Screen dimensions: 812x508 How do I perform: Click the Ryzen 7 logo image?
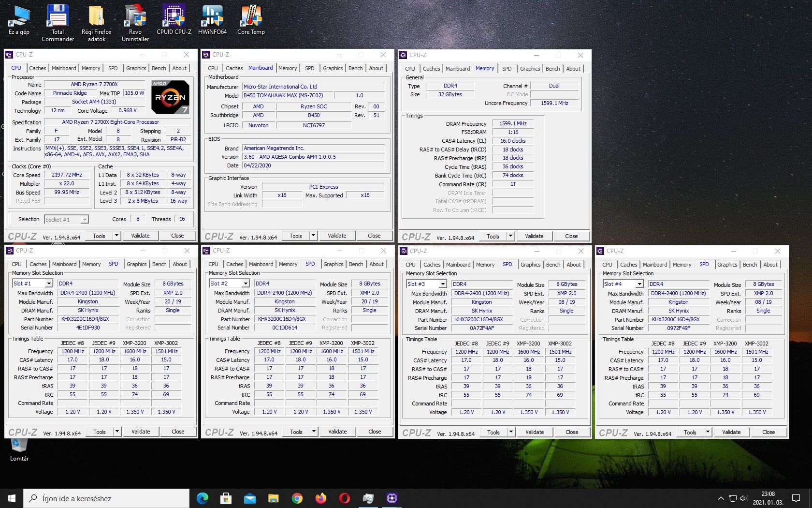[170, 97]
